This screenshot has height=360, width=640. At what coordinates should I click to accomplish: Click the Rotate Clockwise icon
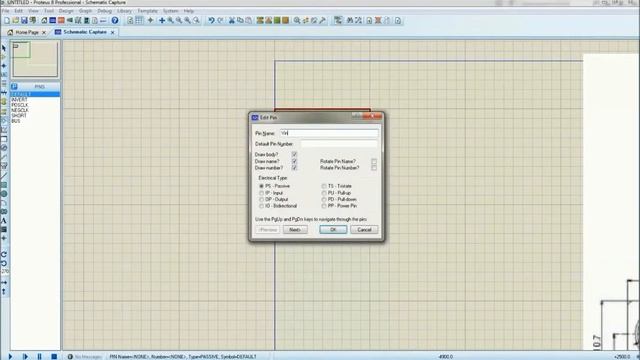click(x=4, y=254)
